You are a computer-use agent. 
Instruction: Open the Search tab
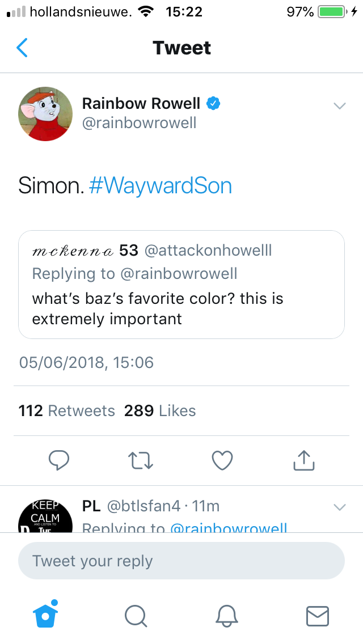pyautogui.click(x=136, y=615)
